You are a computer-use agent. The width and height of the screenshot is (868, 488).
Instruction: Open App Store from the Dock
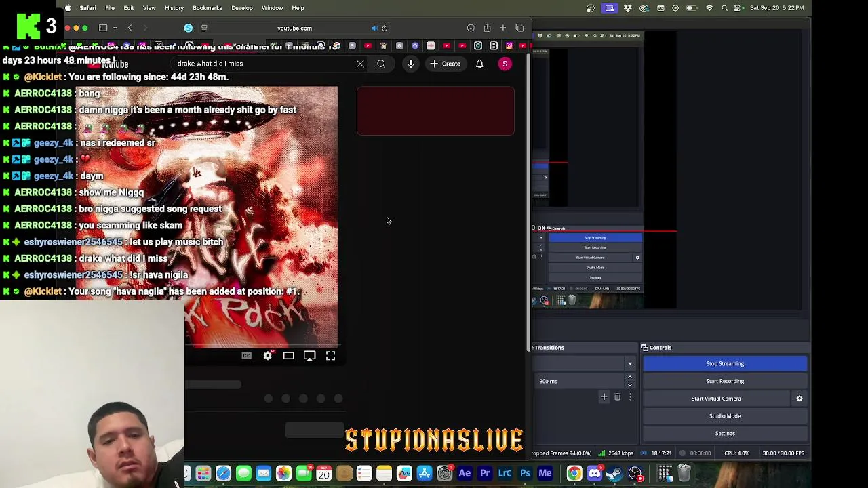click(x=425, y=473)
